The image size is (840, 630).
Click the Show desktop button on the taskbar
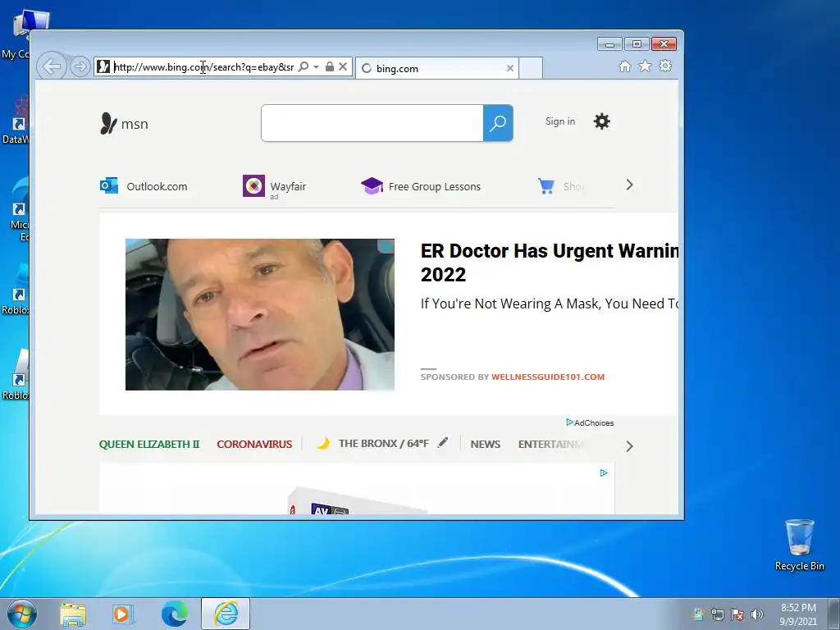835,614
